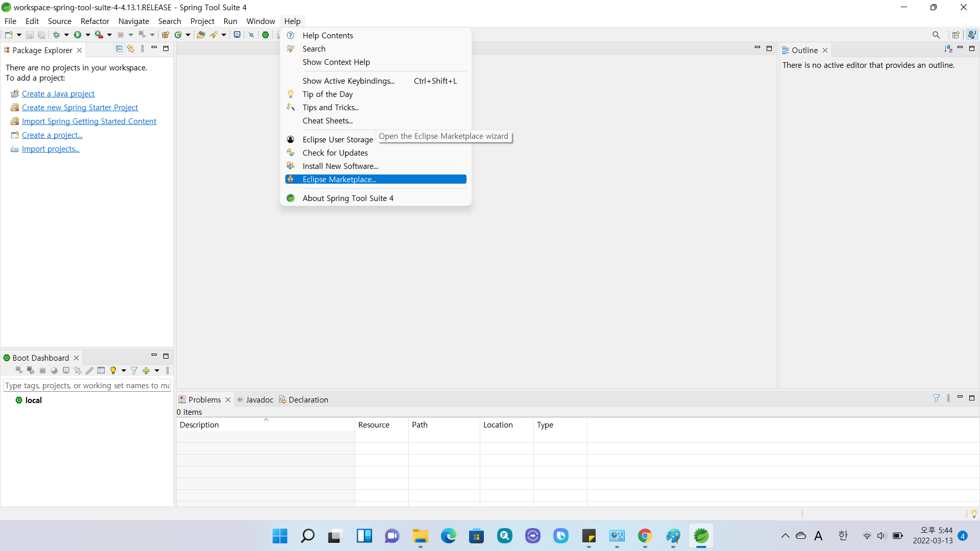This screenshot has width=980, height=551.
Task: Open Google Chrome from the taskbar
Action: (x=645, y=536)
